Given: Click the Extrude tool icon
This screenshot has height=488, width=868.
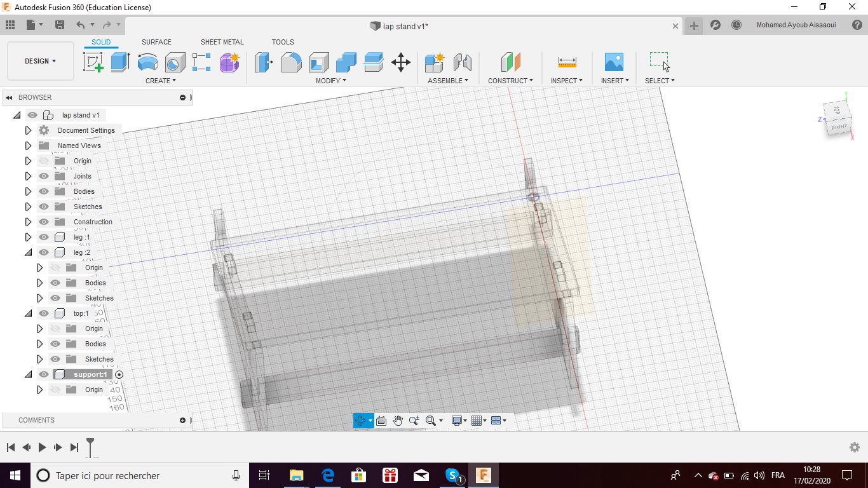Looking at the screenshot, I should 120,62.
